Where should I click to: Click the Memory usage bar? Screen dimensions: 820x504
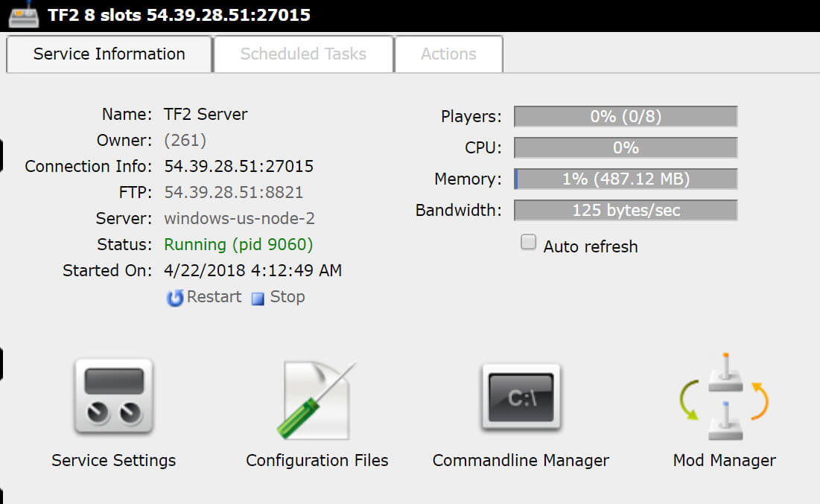626,179
